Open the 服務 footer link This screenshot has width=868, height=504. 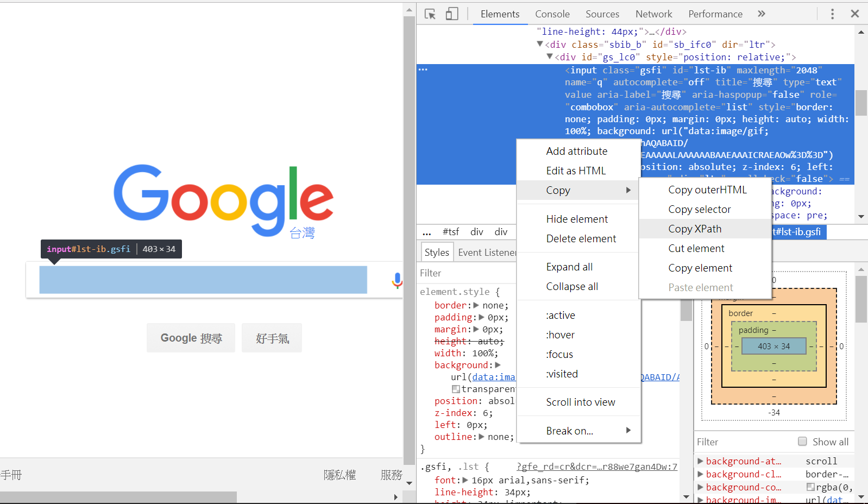point(392,475)
